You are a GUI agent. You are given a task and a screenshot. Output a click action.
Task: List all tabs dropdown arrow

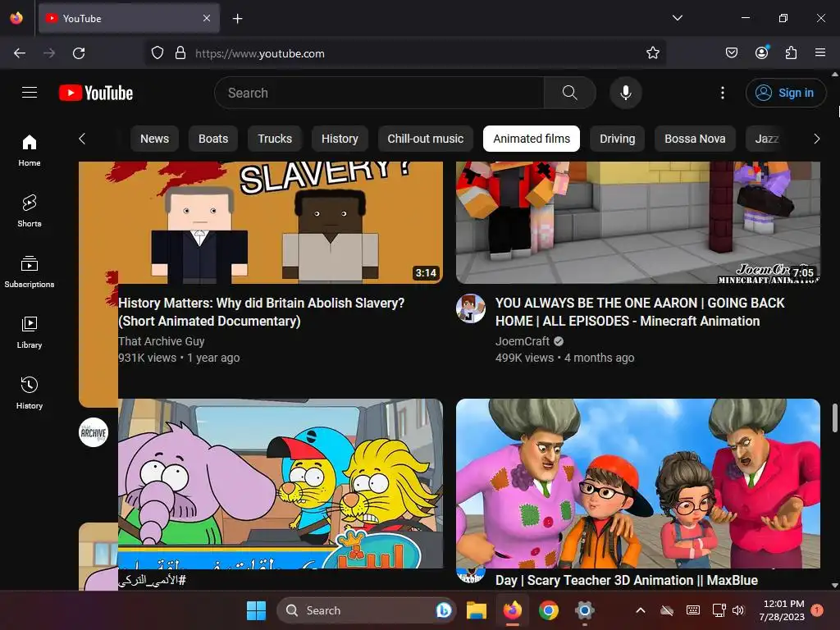point(677,18)
